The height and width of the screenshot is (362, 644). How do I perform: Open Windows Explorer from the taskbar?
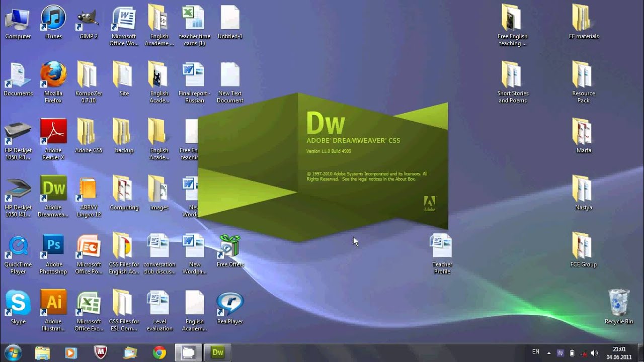pyautogui.click(x=43, y=352)
